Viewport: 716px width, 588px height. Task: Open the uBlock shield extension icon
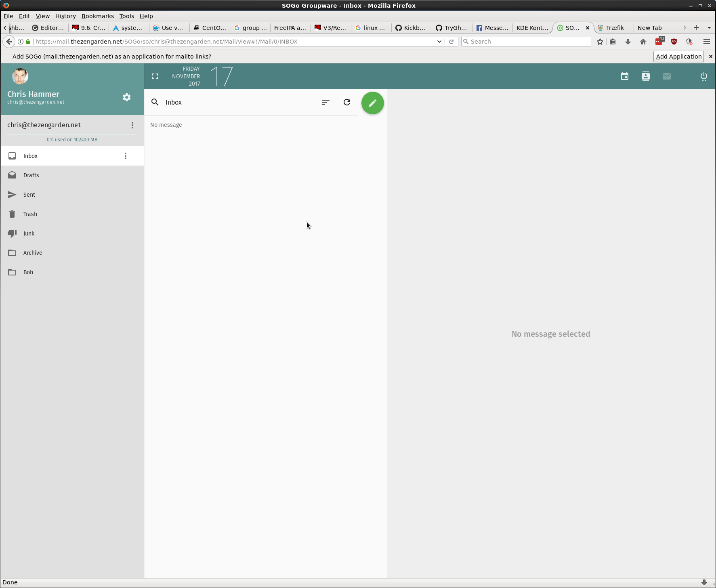(674, 41)
